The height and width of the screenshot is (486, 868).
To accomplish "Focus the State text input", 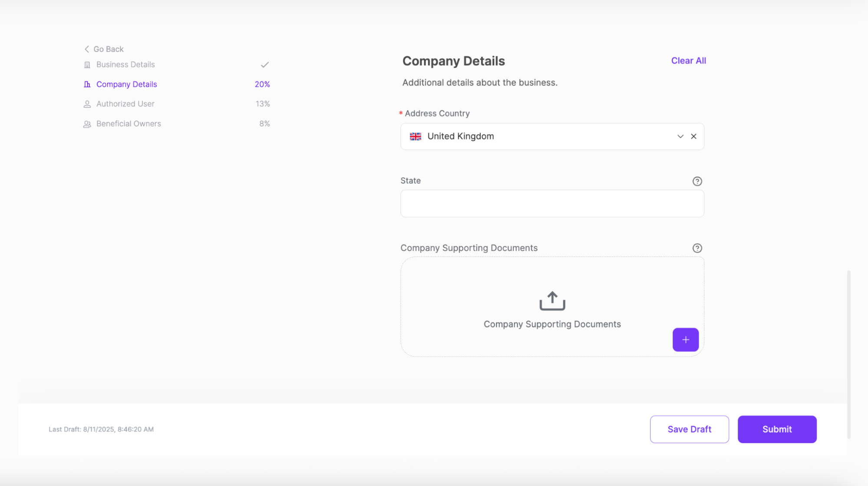I will (552, 203).
